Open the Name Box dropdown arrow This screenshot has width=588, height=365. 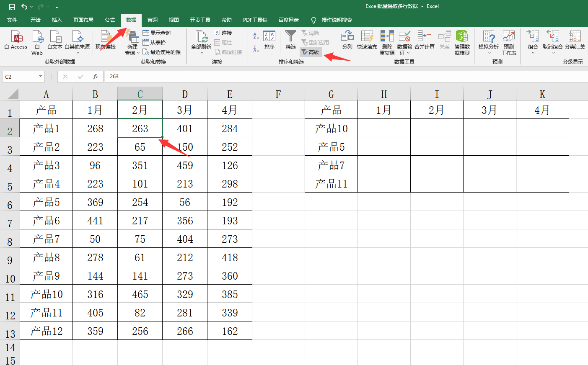[x=40, y=77]
